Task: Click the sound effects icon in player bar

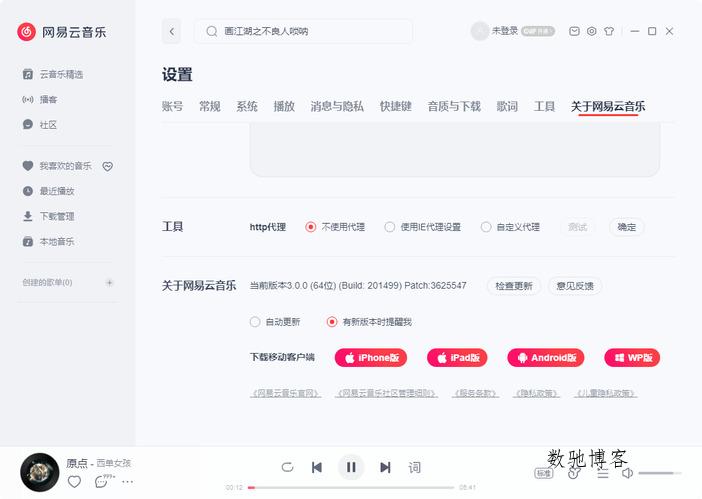Action: coord(574,473)
